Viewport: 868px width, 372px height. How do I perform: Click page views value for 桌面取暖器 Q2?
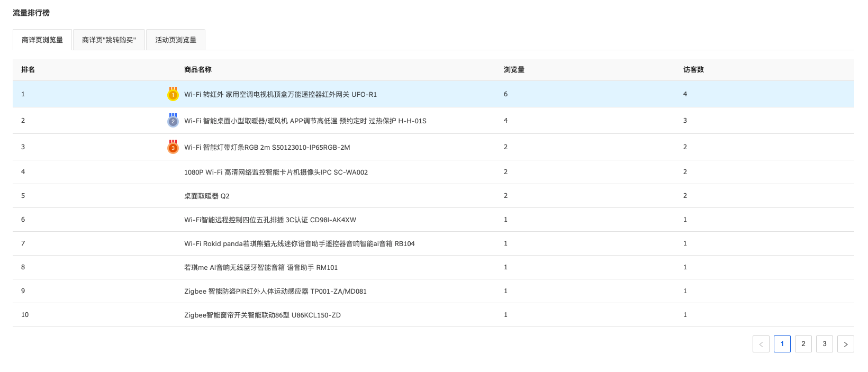coord(505,196)
